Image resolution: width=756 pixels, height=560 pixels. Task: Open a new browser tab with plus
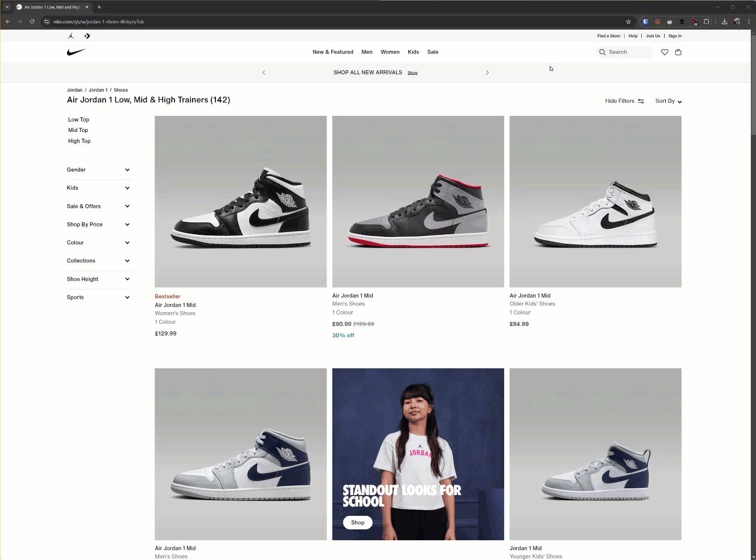99,7
